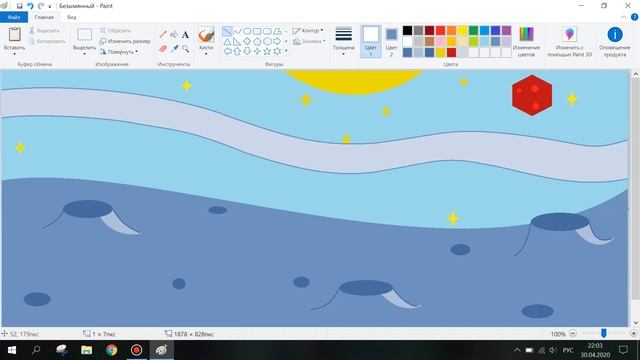Open the Rotate (Повернуть) dropdown

coord(119,52)
